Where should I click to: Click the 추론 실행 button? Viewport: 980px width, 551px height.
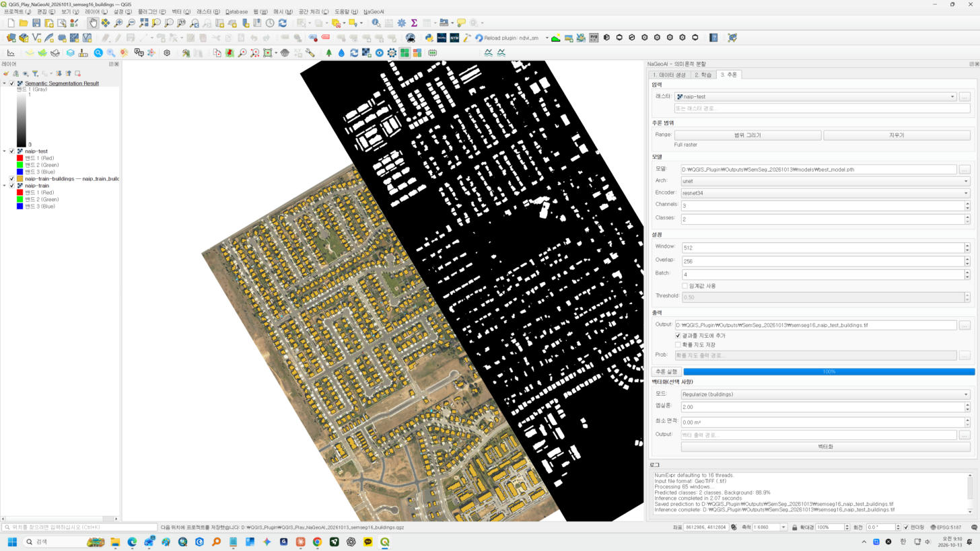click(666, 371)
